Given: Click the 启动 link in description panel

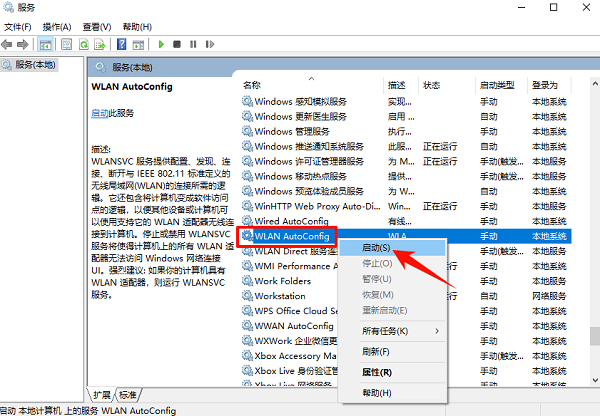Looking at the screenshot, I should [x=99, y=114].
